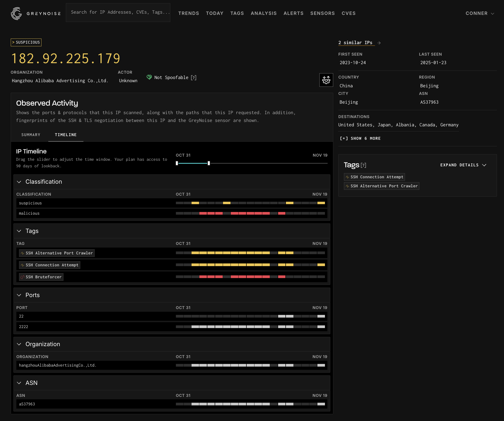This screenshot has height=421, width=504.
Task: Click the pulse icon on sidebar SSH Connection Attempt tag
Action: point(347,177)
